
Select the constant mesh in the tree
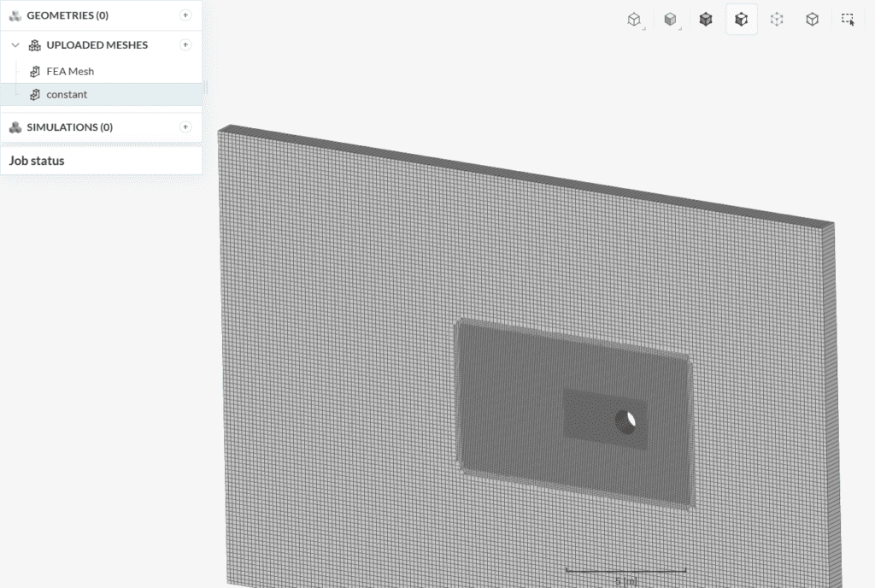68,94
